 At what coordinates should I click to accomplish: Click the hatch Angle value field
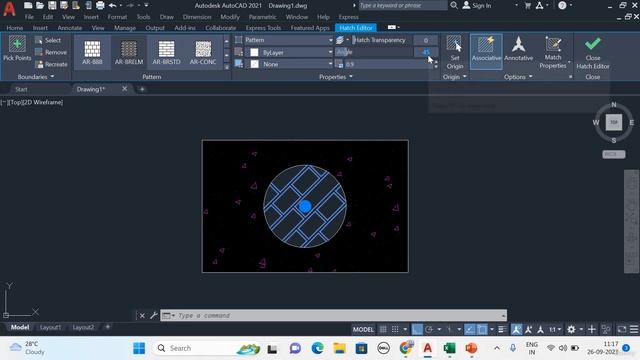coord(426,52)
